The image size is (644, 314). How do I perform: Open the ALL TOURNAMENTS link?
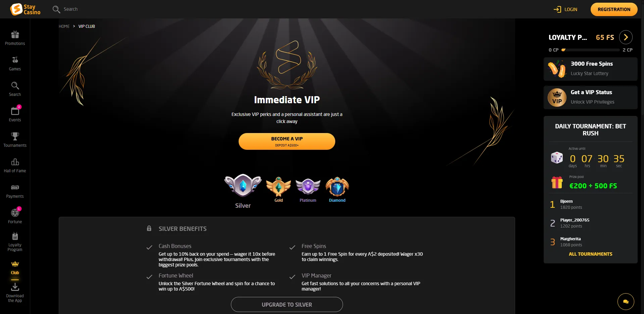pos(590,254)
